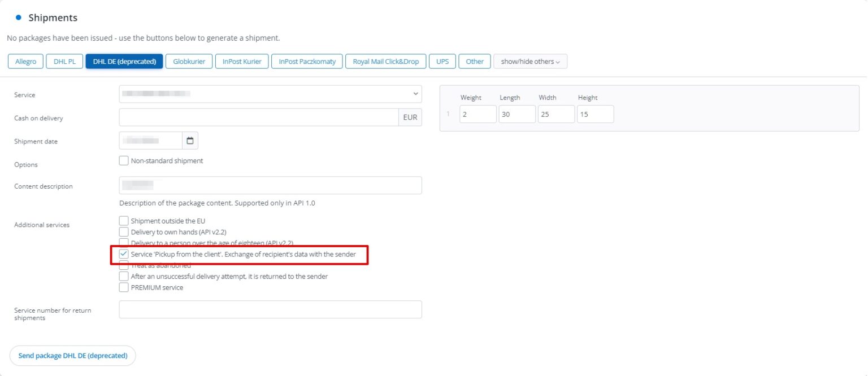Click the Shipments section heading

[53, 18]
